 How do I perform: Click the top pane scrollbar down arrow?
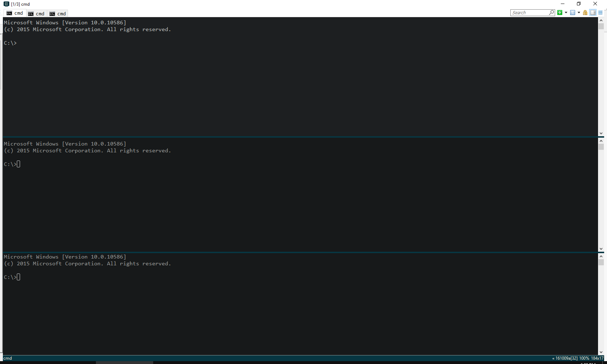[x=601, y=133]
